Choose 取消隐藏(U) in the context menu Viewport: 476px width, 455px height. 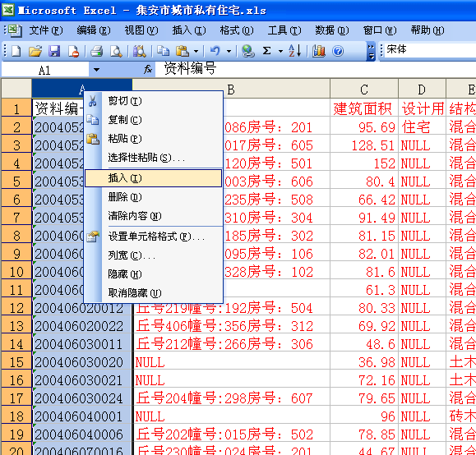pyautogui.click(x=153, y=293)
